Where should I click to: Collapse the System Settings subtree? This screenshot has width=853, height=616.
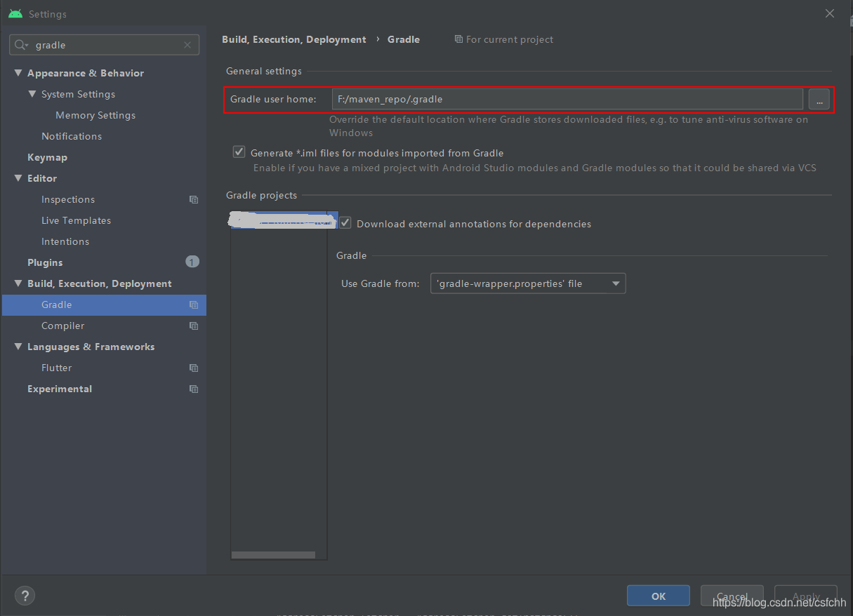[x=32, y=94]
